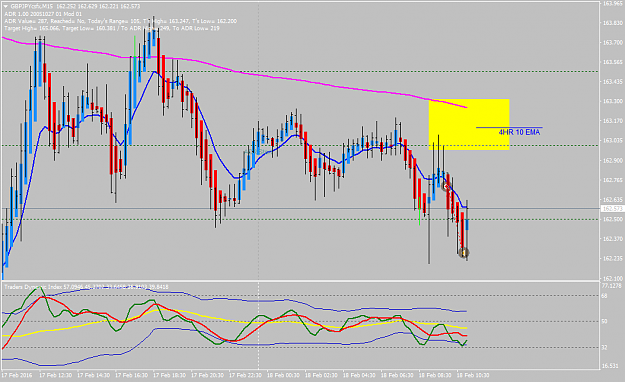625x382 pixels.
Task: Click the 'ADR 1.00 20051027 01 Mod 01' text line
Action: (43, 14)
